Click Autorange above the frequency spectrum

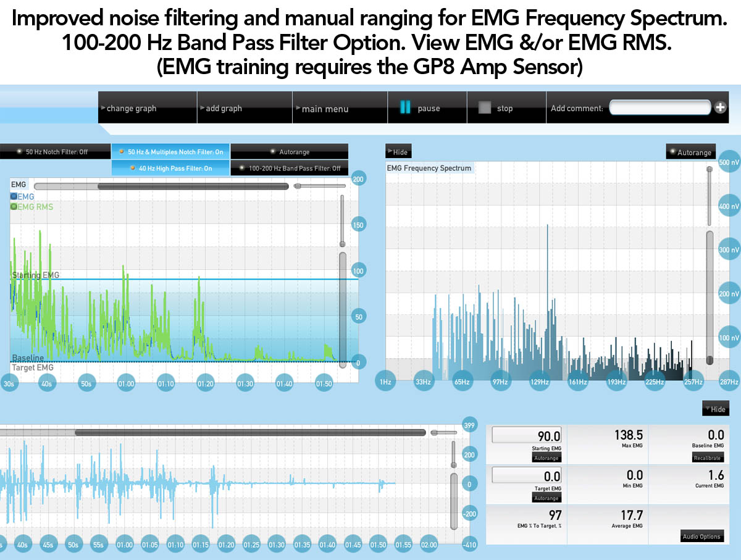click(x=690, y=153)
